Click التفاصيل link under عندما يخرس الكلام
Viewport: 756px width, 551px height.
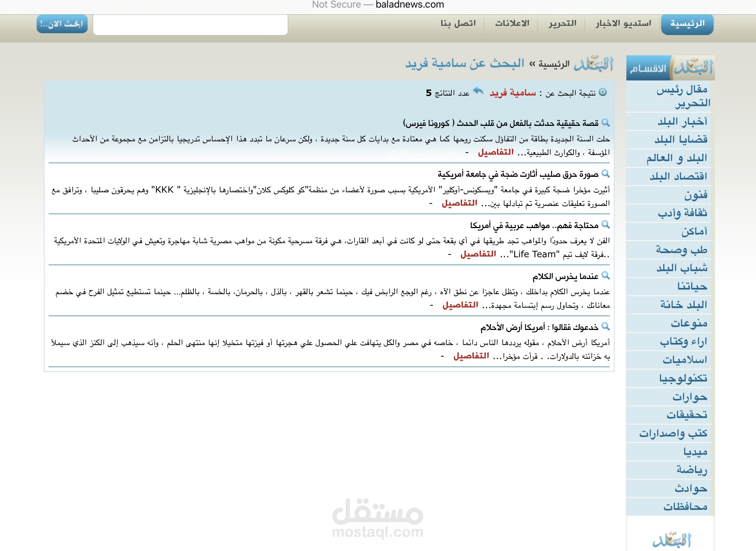[460, 305]
